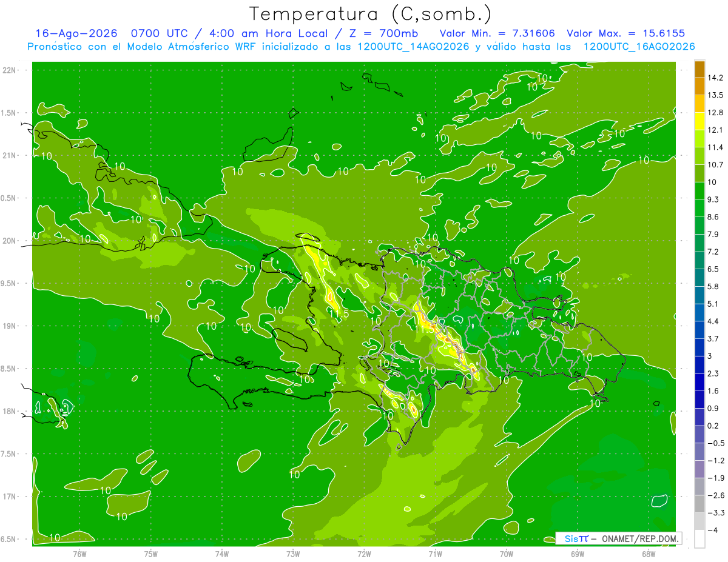The width and height of the screenshot is (728, 562).
Task: Click the "14.2" value on color scale
Action: [715, 78]
